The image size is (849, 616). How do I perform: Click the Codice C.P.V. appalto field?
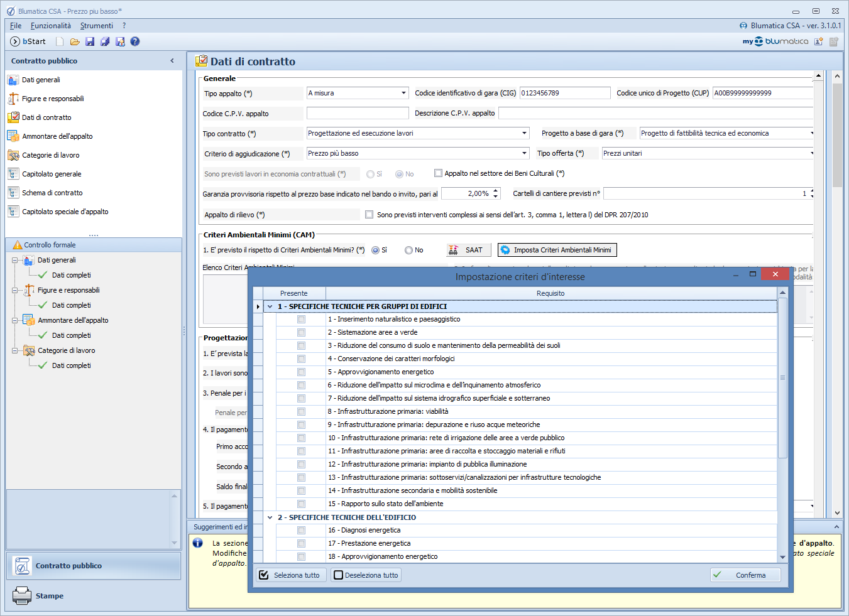tap(358, 113)
